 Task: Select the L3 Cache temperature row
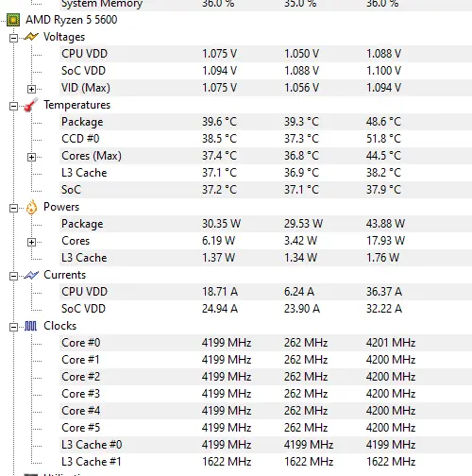pyautogui.click(x=265, y=173)
